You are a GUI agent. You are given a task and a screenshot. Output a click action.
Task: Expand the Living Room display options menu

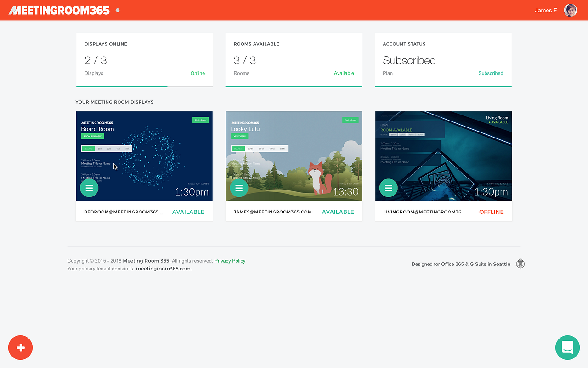coord(388,188)
